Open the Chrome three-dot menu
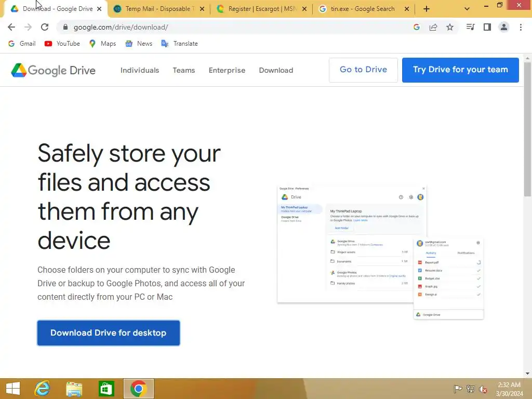 [521, 27]
